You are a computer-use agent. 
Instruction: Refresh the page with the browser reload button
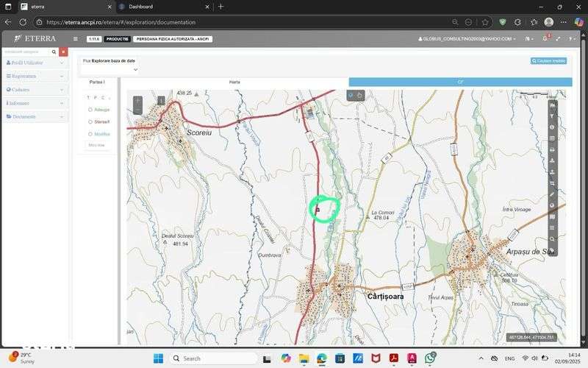point(23,22)
